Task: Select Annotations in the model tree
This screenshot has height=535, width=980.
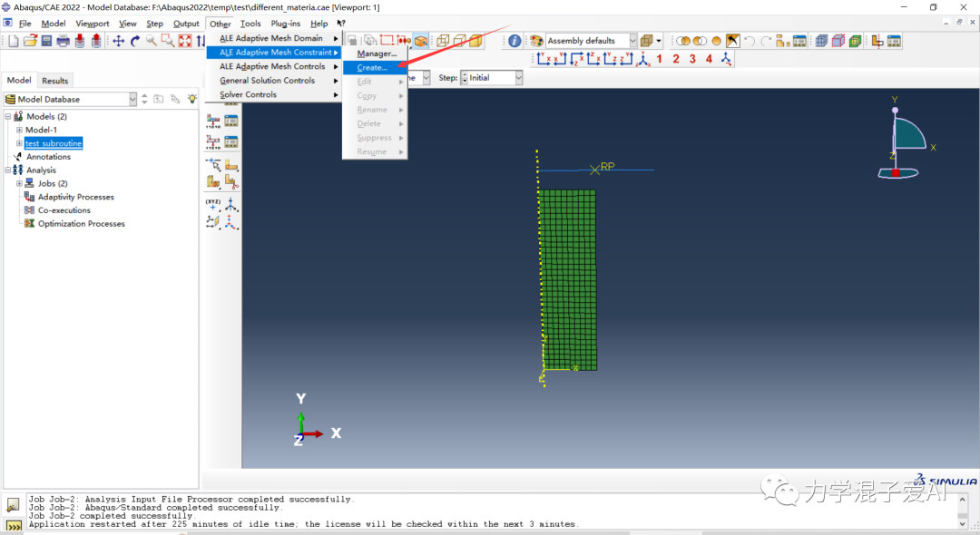Action: pyautogui.click(x=48, y=157)
